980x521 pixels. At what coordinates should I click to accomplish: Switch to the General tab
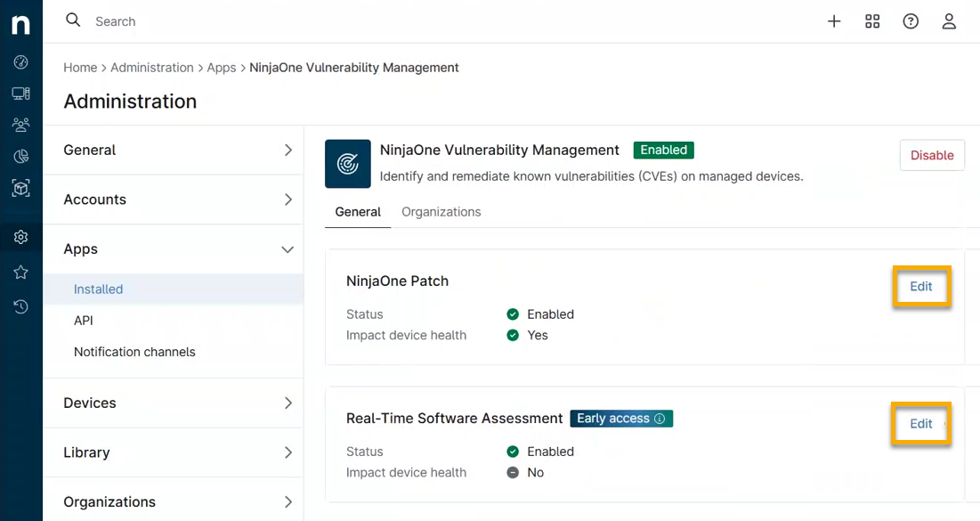[x=358, y=212]
